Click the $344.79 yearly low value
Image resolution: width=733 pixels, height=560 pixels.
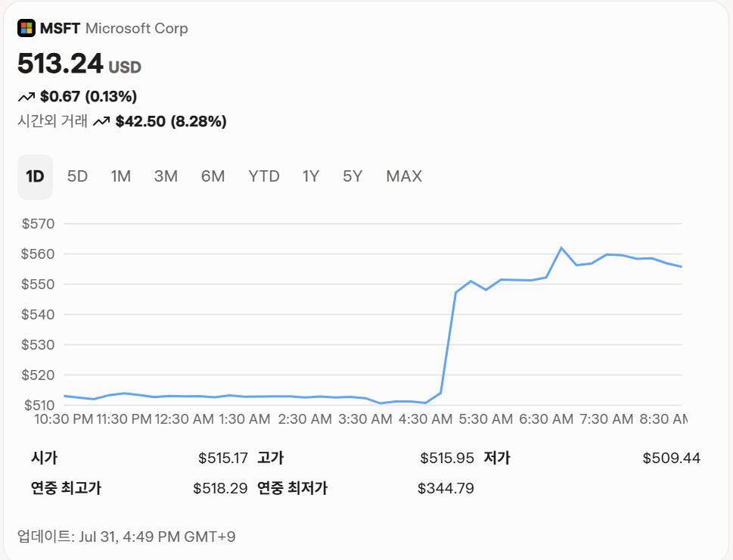(446, 488)
